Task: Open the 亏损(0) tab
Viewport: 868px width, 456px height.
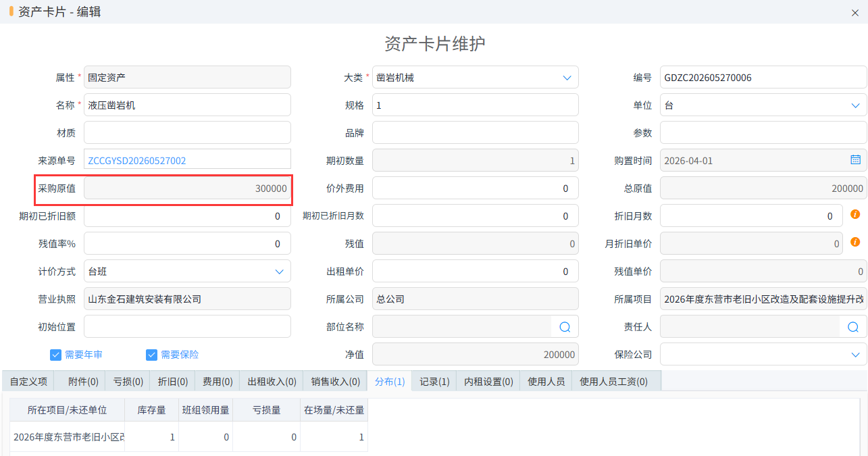Action: coord(128,381)
